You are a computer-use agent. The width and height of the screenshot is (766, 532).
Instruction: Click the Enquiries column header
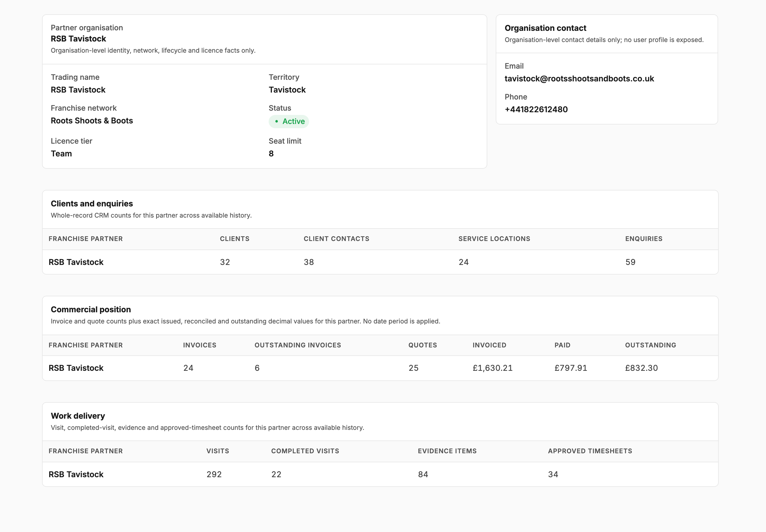[644, 239]
